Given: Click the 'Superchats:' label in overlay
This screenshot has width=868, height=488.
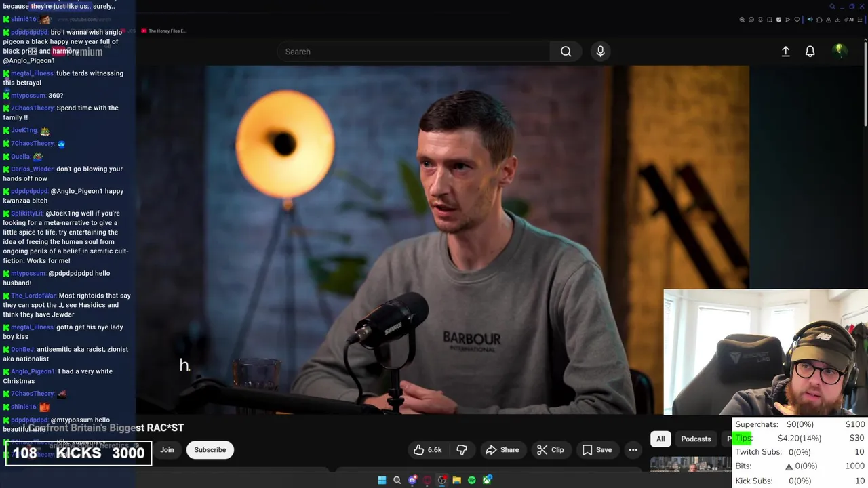Looking at the screenshot, I should 757,424.
